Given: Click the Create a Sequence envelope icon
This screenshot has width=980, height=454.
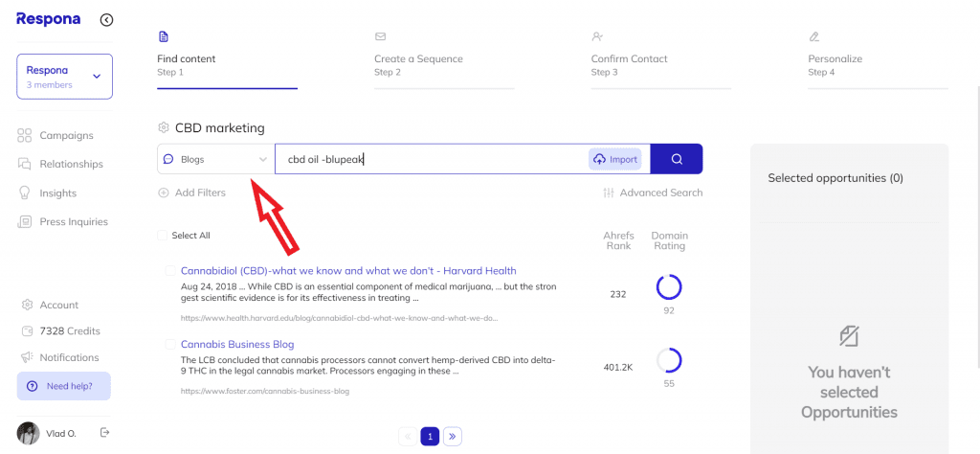Looking at the screenshot, I should [x=380, y=36].
